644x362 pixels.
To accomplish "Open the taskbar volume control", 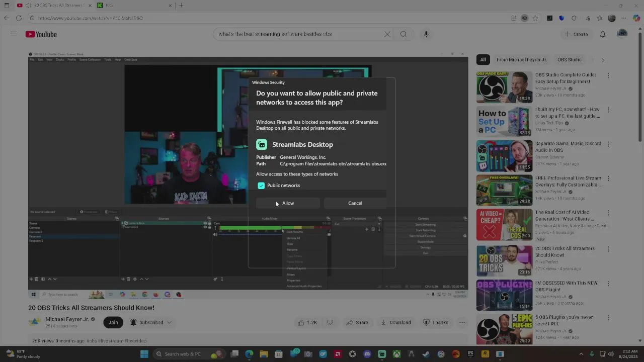I will tap(611, 354).
